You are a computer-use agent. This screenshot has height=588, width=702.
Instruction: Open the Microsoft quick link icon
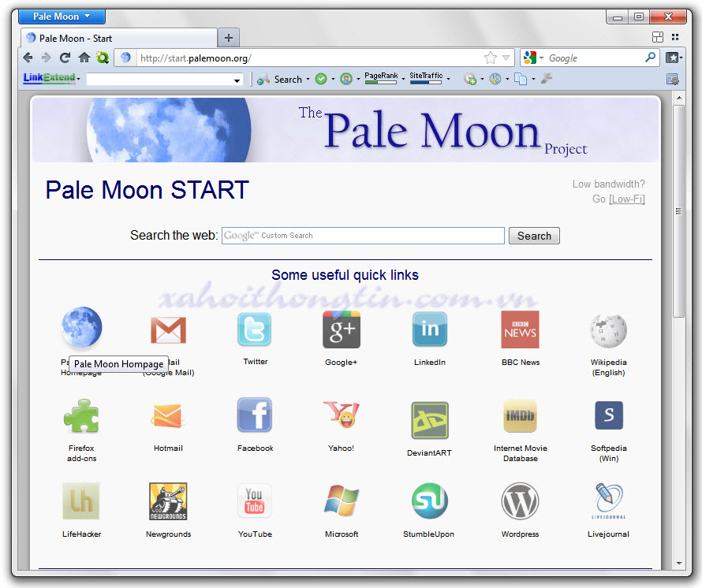(x=342, y=501)
